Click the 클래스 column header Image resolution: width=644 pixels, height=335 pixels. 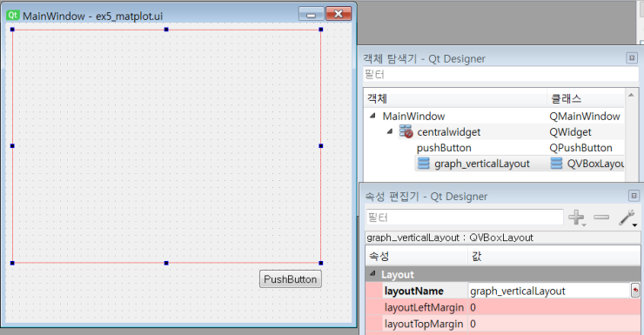click(586, 98)
